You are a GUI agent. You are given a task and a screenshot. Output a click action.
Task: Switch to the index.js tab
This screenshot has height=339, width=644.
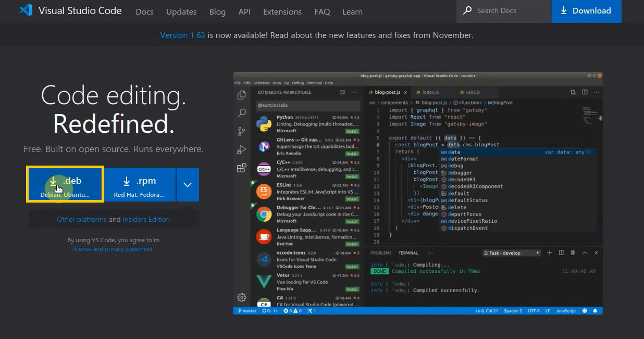427,92
